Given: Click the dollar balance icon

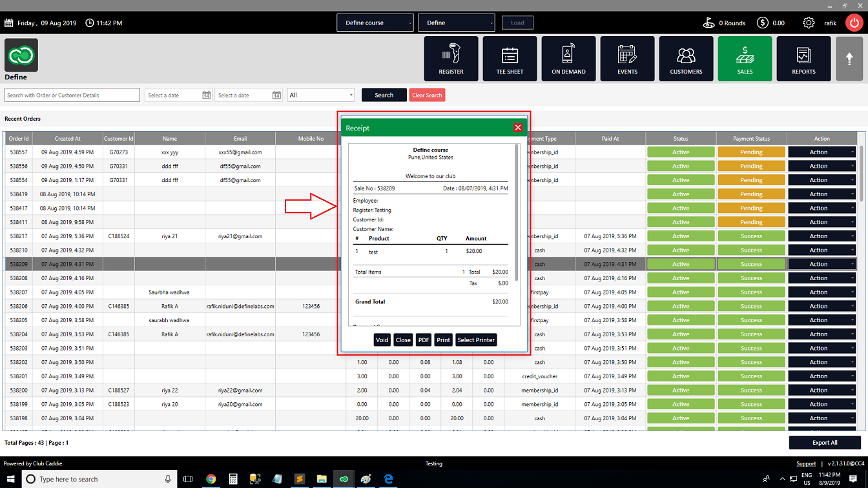Looking at the screenshot, I should coord(763,23).
